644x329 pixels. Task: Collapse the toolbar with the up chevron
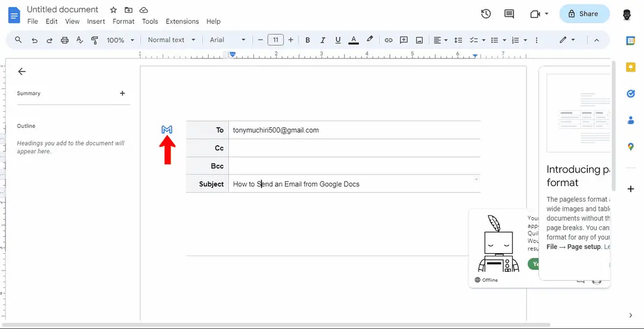pyautogui.click(x=597, y=40)
